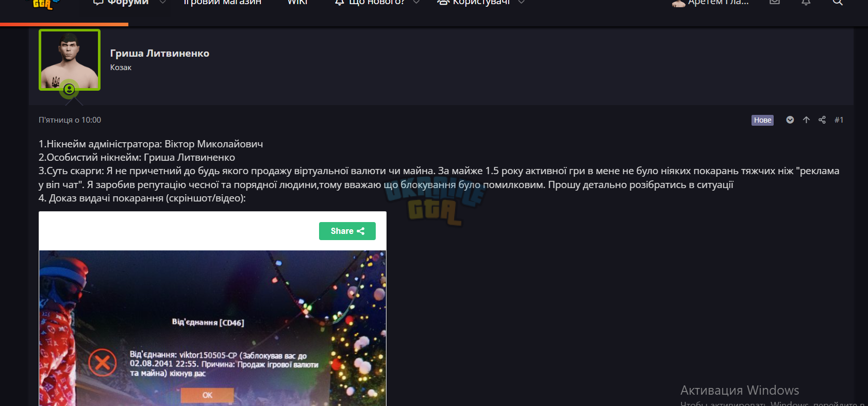Click the green online-status badge on the avatar
The height and width of the screenshot is (406, 868).
pos(69,89)
